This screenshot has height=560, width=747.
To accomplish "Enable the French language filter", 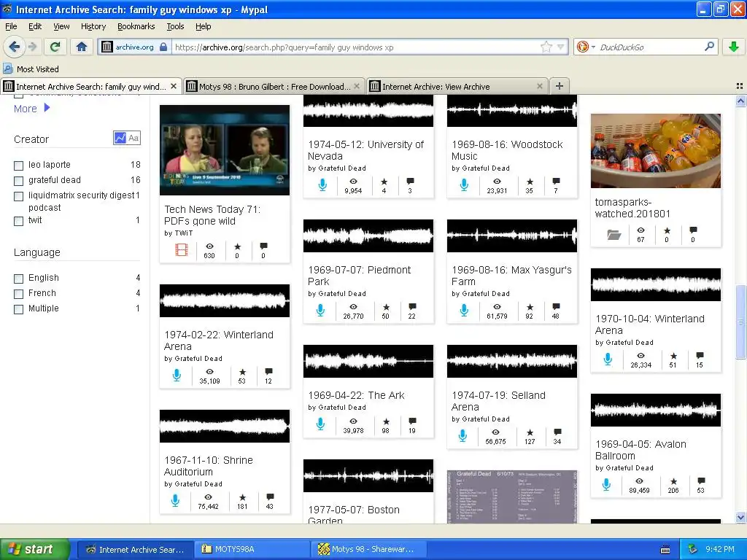I will 18,294.
